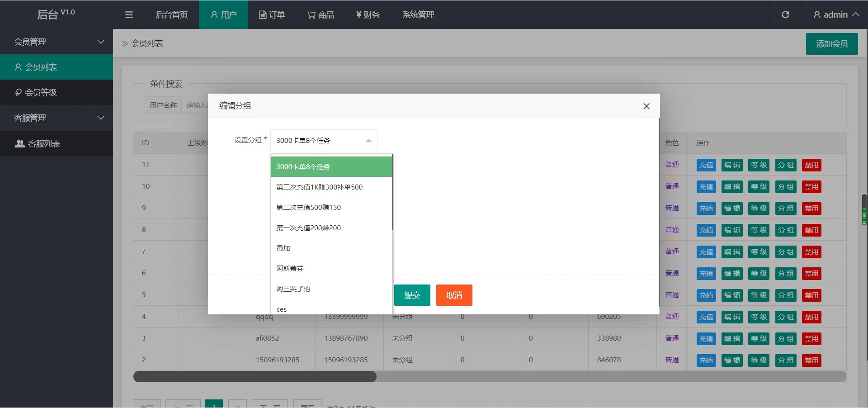868x408 pixels.
Task: Open the admin account dropdown
Action: tap(835, 14)
